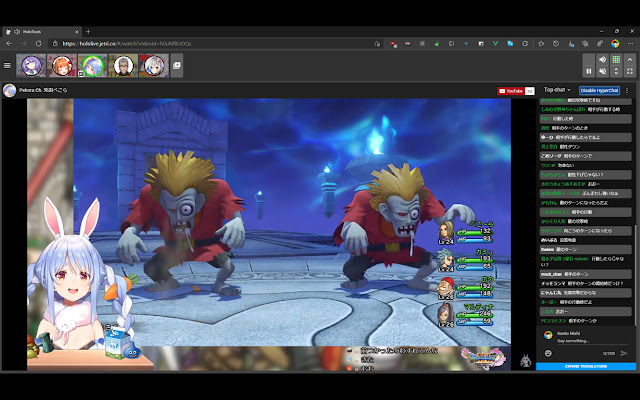The height and width of the screenshot is (400, 640).
Task: Open browser History with the clock icon
Action: click(556, 43)
